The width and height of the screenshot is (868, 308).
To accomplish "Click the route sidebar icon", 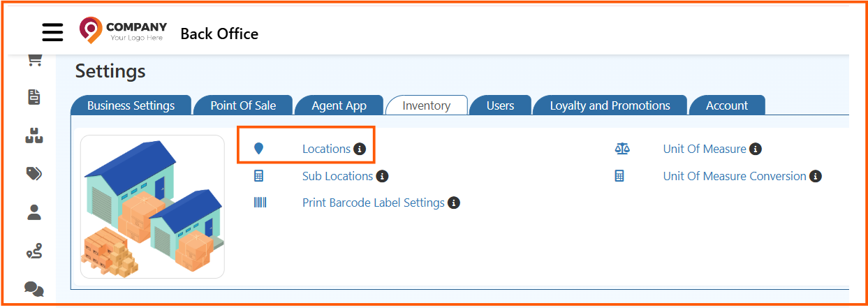I will click(x=34, y=251).
